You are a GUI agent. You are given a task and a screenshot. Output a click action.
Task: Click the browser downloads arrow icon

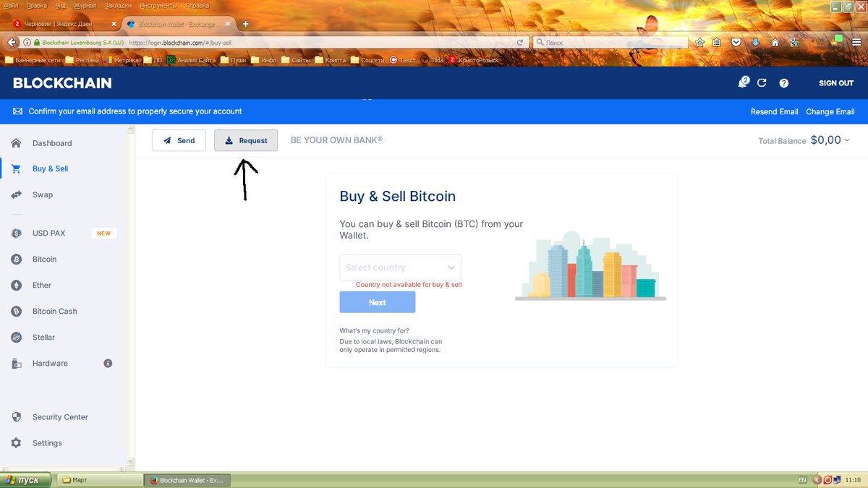(x=755, y=43)
